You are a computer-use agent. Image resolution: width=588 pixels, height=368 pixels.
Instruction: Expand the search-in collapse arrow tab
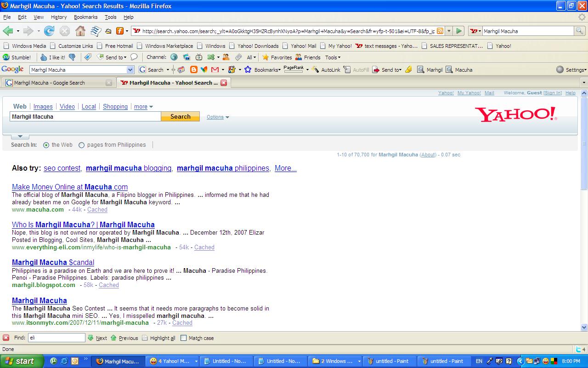(x=20, y=137)
